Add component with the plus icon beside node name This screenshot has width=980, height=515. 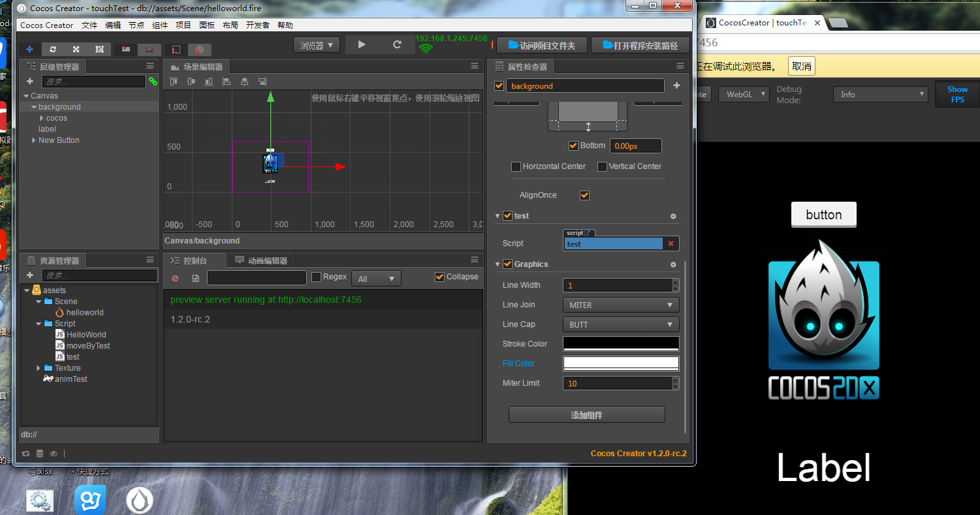[676, 86]
